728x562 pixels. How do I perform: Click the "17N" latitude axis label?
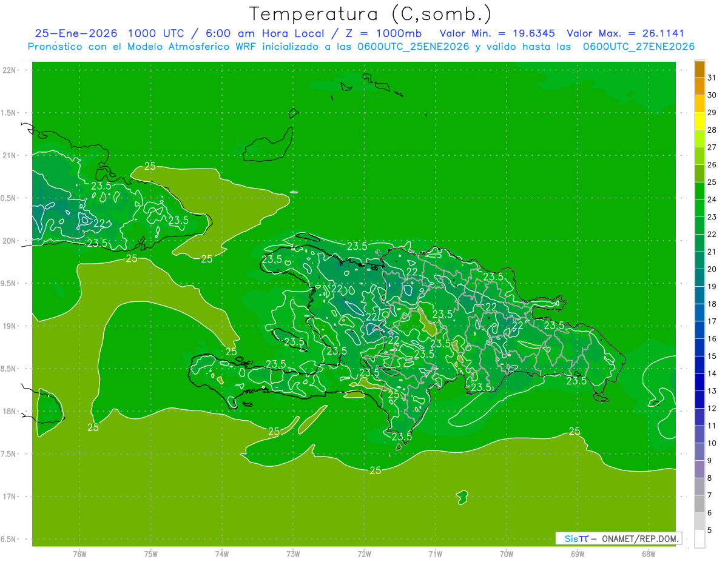coord(9,497)
